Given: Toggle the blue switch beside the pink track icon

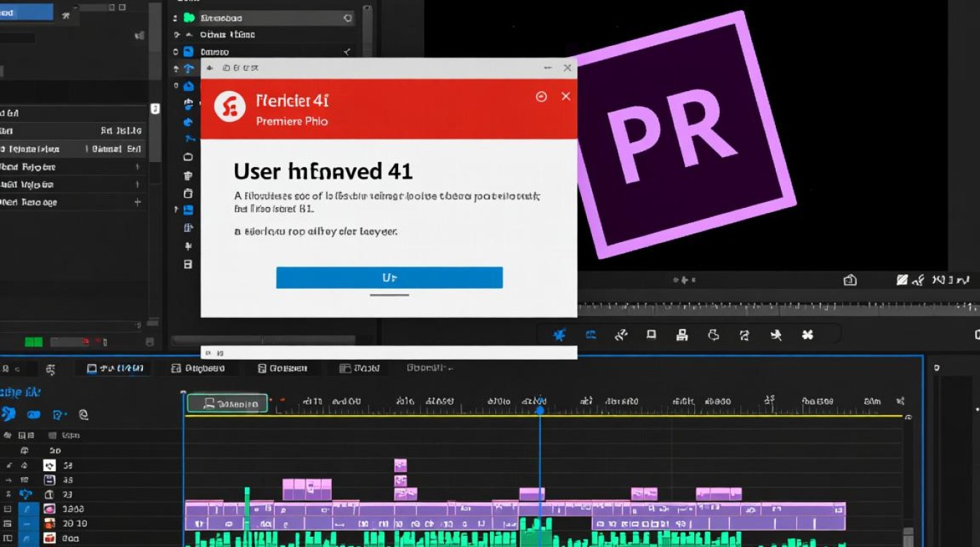Looking at the screenshot, I should [x=27, y=509].
